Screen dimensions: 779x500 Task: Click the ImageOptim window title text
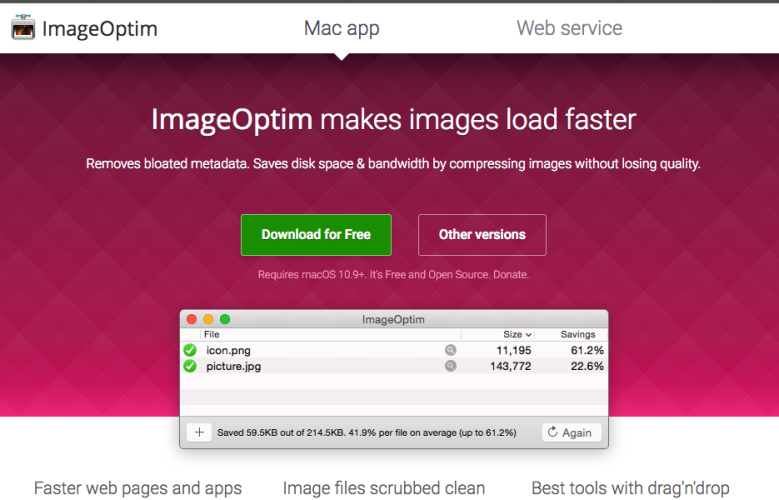point(393,320)
